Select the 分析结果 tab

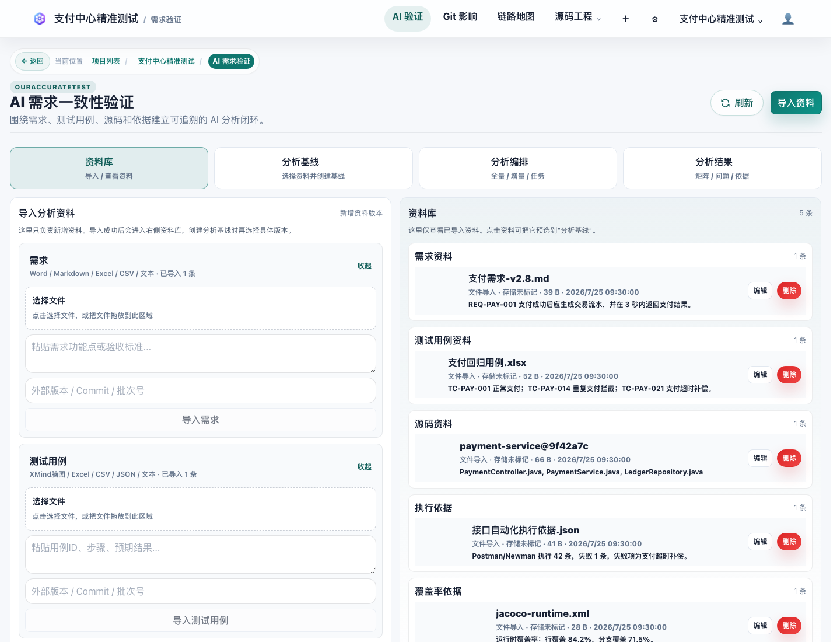(x=722, y=168)
